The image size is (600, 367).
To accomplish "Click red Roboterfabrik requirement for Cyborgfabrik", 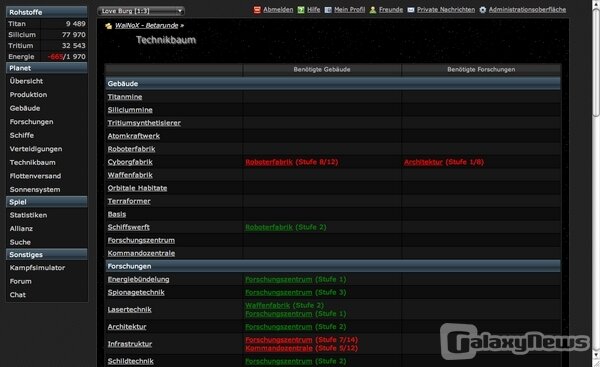I will click(269, 162).
